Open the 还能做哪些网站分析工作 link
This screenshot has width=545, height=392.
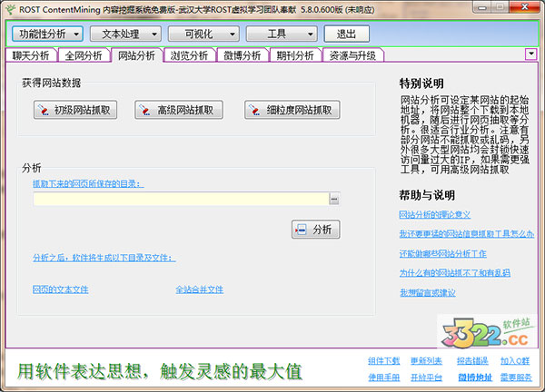(x=443, y=253)
